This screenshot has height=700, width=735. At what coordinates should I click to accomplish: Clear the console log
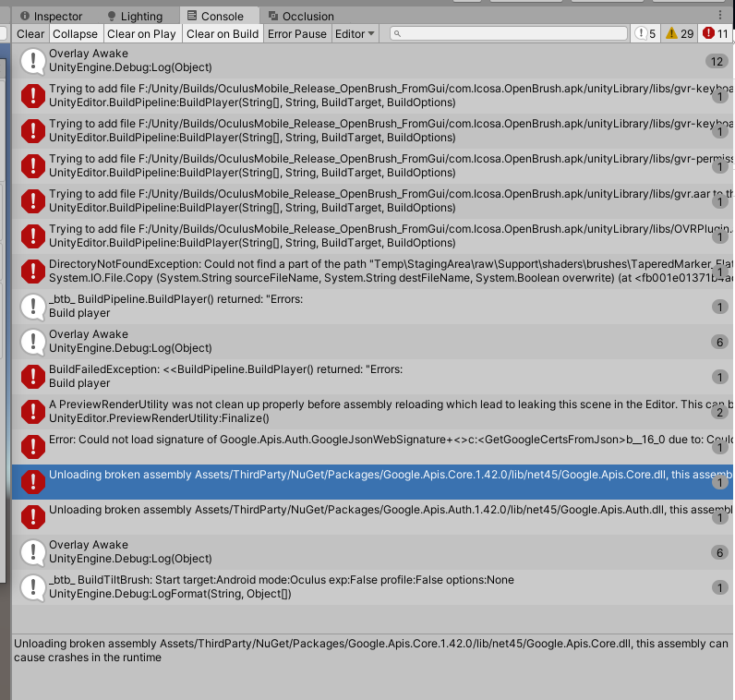30,34
